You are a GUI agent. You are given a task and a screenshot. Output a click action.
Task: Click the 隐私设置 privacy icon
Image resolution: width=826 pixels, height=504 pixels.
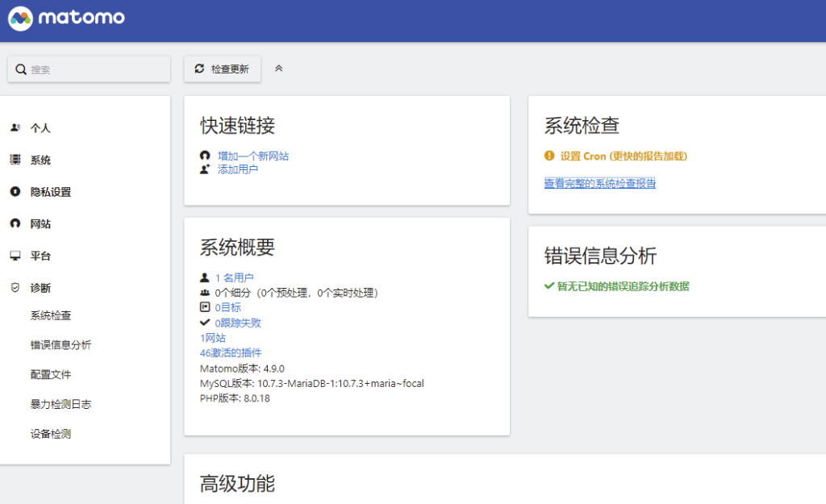click(15, 192)
